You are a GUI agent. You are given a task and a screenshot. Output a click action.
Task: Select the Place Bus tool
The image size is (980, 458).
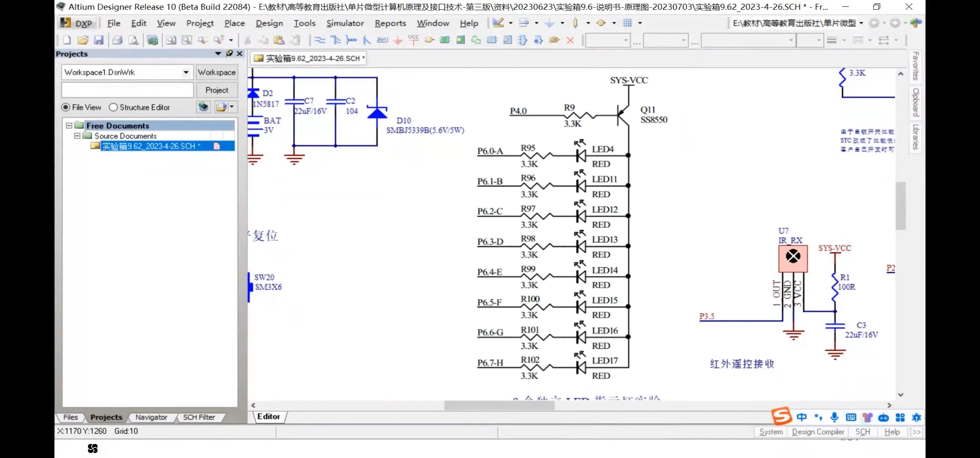pyautogui.click(x=336, y=40)
